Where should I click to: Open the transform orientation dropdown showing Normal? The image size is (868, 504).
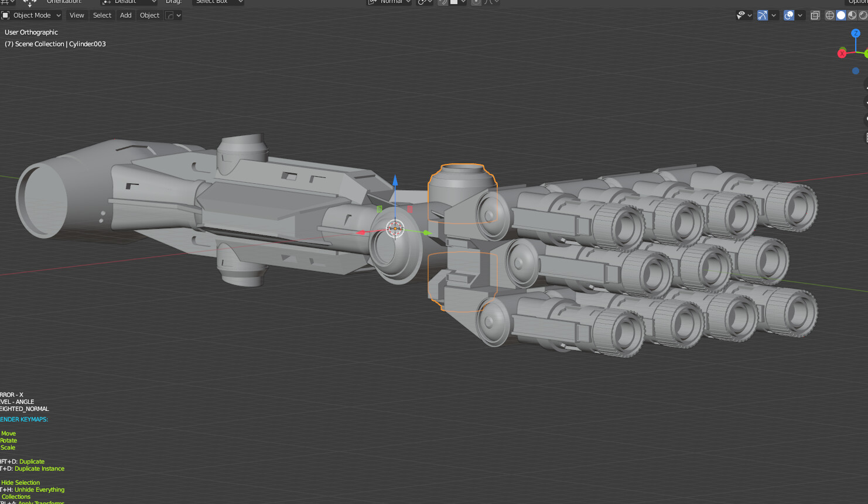pos(388,2)
